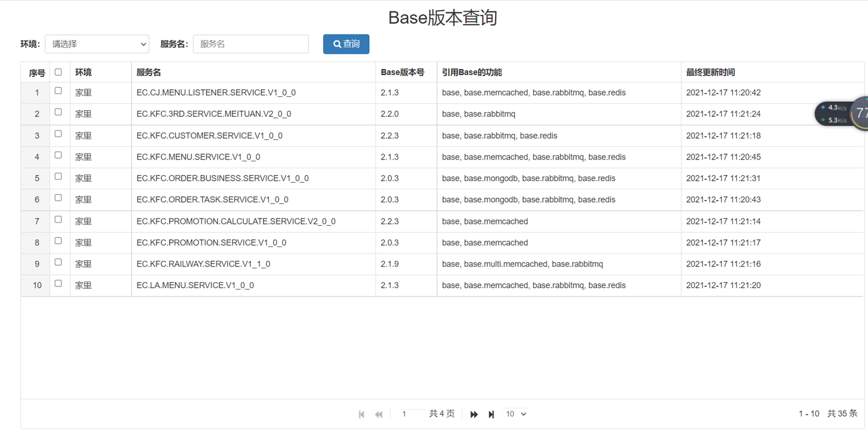Go to the previous page icon

pyautogui.click(x=378, y=414)
